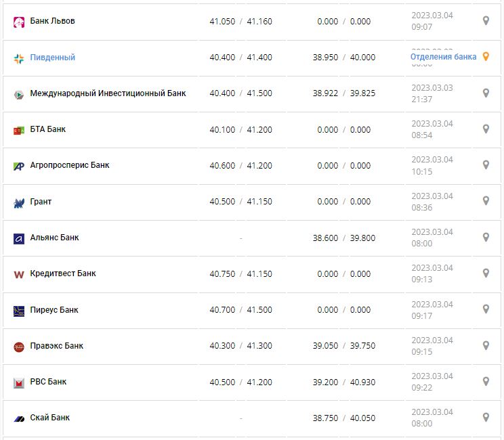The width and height of the screenshot is (504, 440).
Task: Click the Пиреус Банк logo icon
Action: (19, 311)
